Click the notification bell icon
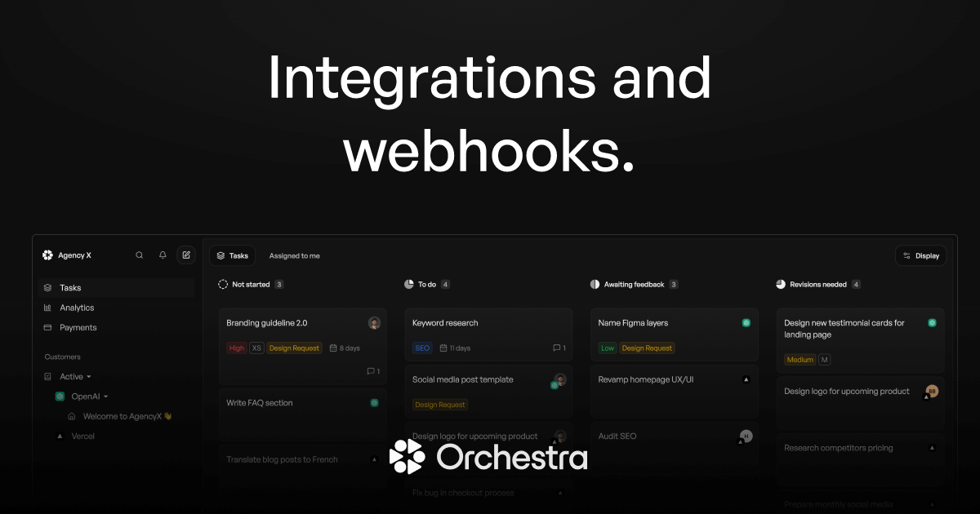 (163, 255)
